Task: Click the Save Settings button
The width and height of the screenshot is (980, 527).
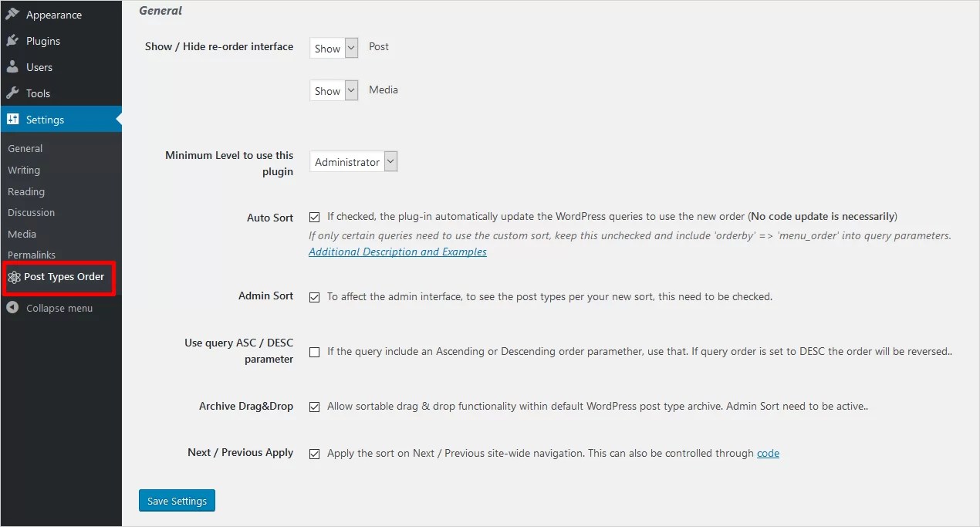Action: [177, 501]
